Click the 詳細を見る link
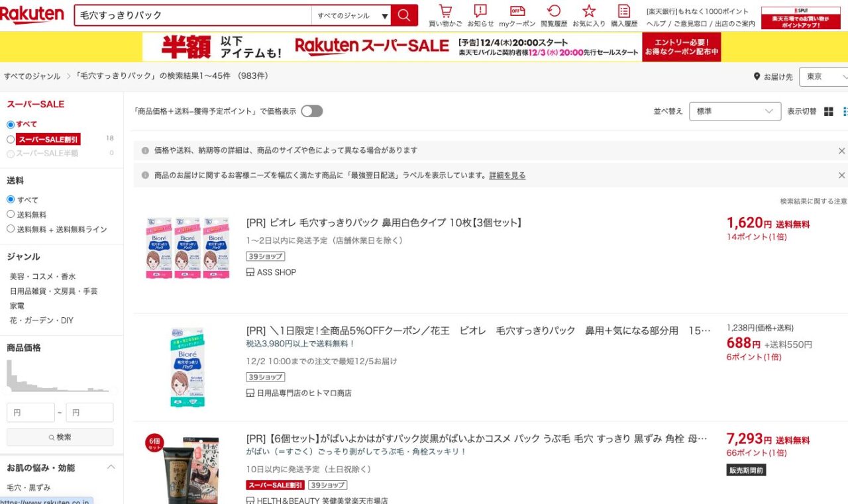This screenshot has height=504, width=848. 507,176
